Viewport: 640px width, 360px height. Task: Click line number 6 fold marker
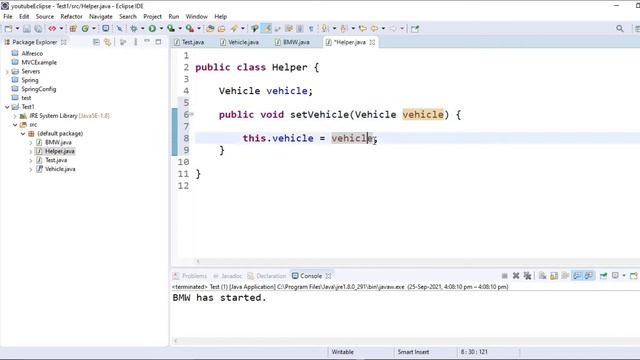coord(191,115)
